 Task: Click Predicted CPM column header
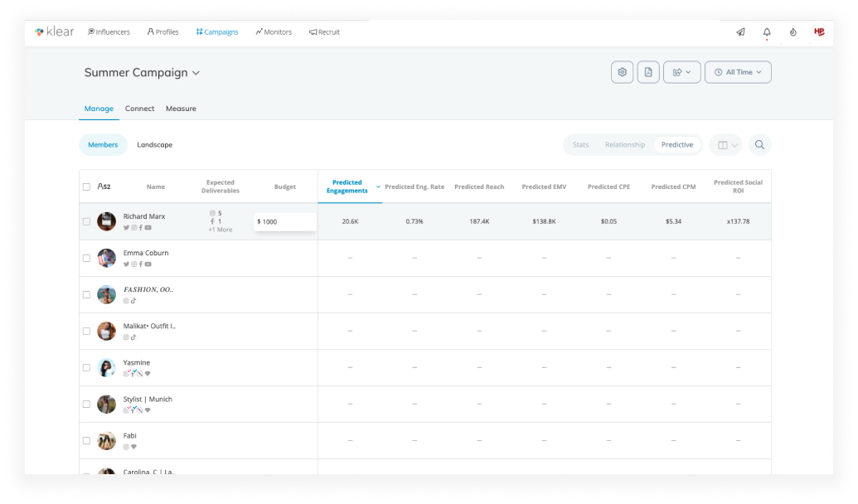674,187
